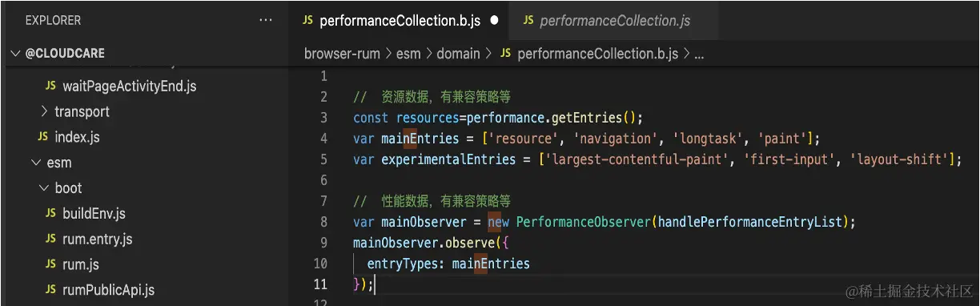Click 'resources' variable on line 3
Viewport: 980px width, 306px height.
[428, 118]
